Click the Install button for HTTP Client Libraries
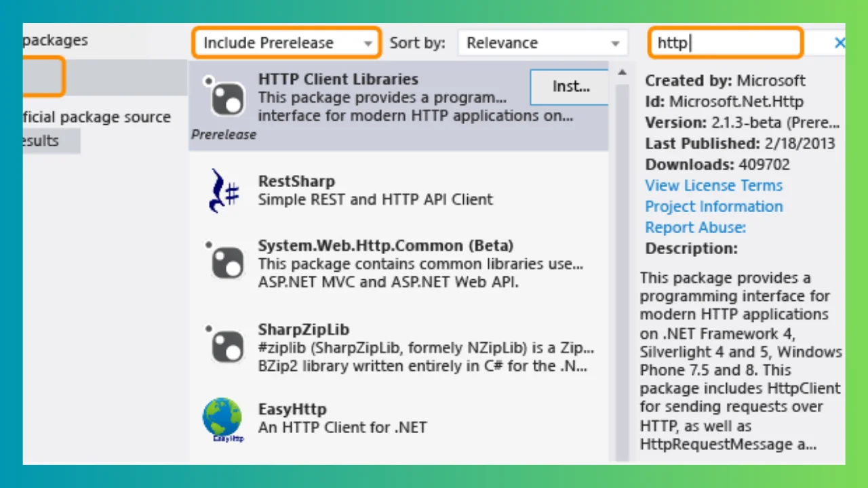Image resolution: width=868 pixels, height=488 pixels. coord(570,86)
